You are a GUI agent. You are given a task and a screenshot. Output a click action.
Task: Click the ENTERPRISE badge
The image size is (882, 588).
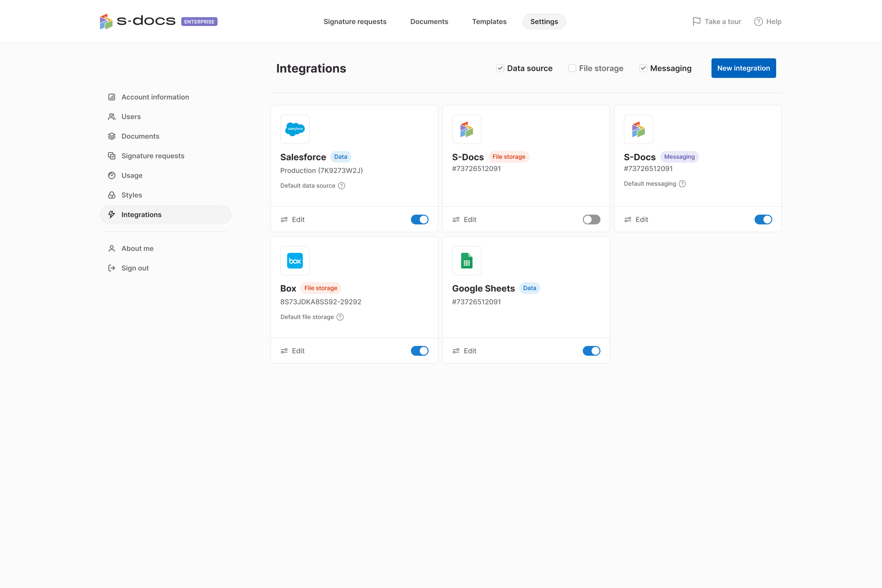point(199,22)
